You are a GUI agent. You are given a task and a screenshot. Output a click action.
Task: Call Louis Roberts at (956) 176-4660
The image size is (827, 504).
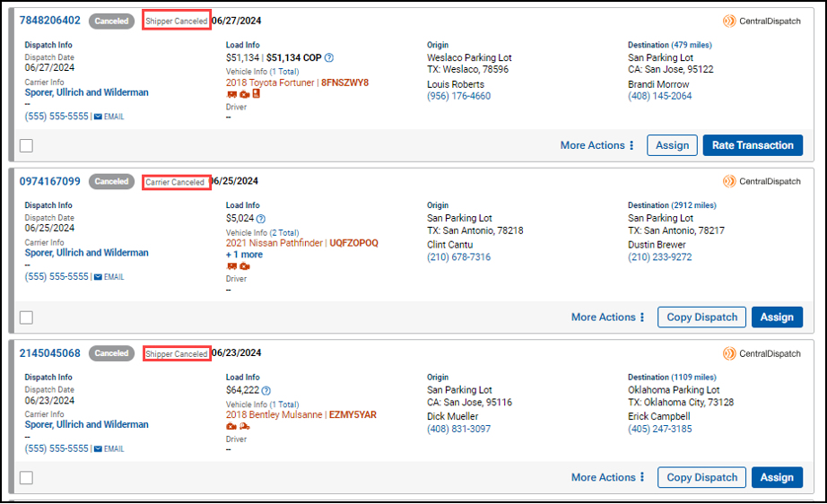click(x=458, y=97)
